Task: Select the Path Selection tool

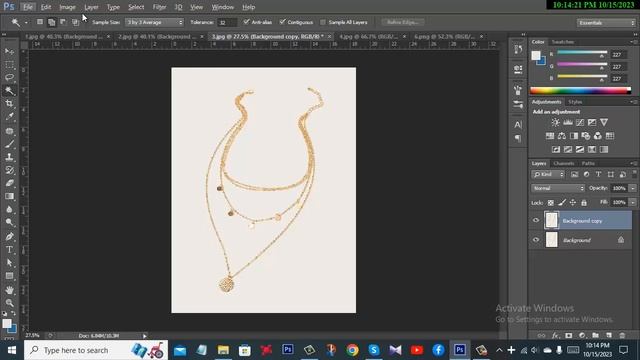Action: coord(9,263)
